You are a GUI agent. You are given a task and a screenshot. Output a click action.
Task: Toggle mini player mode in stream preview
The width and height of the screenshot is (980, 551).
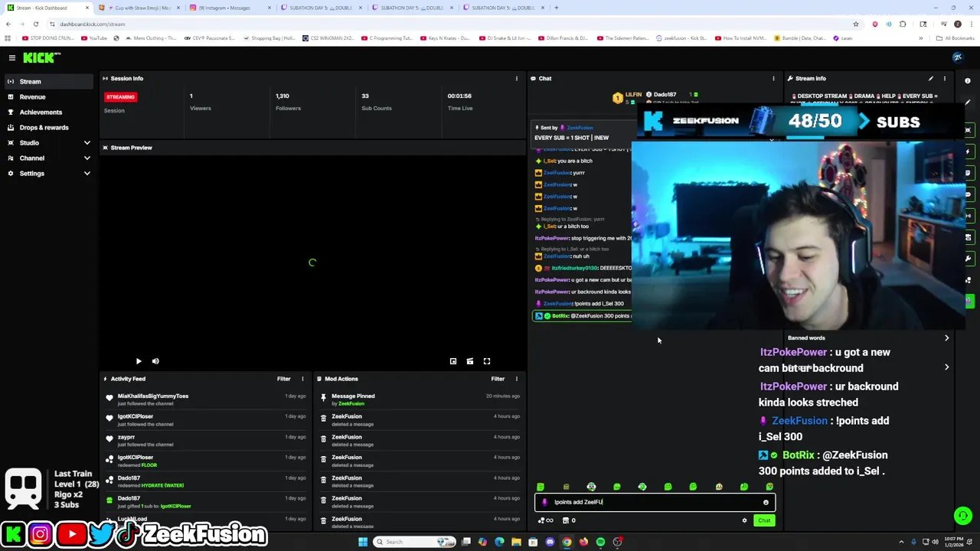pyautogui.click(x=453, y=361)
